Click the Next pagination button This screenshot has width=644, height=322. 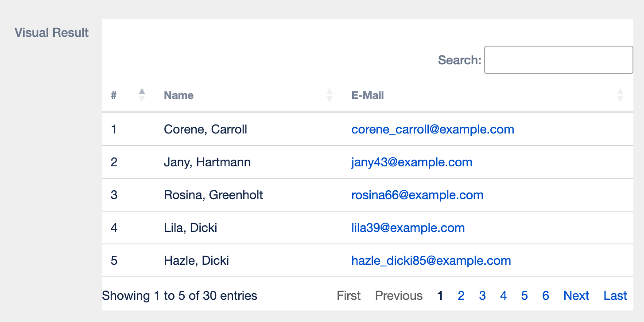click(x=576, y=296)
